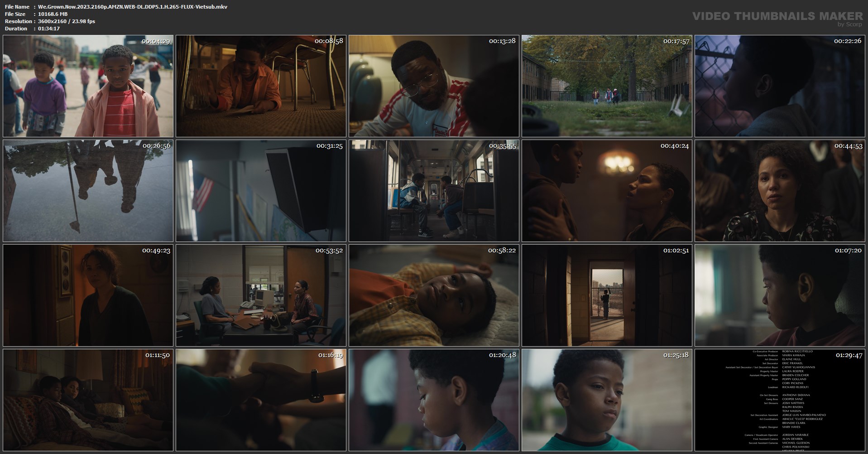The height and width of the screenshot is (454, 868).
Task: Open the thumbnail at 00:22:26
Action: [x=780, y=86]
